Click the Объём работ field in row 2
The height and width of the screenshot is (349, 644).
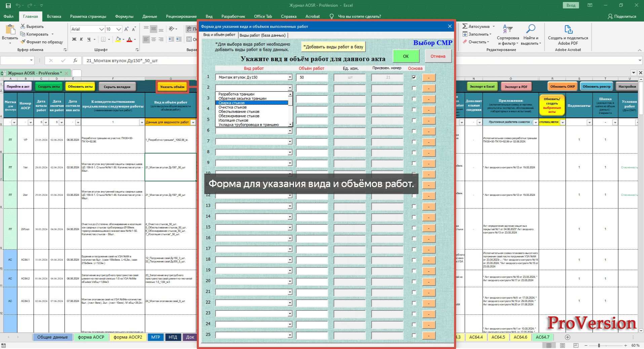coord(312,88)
